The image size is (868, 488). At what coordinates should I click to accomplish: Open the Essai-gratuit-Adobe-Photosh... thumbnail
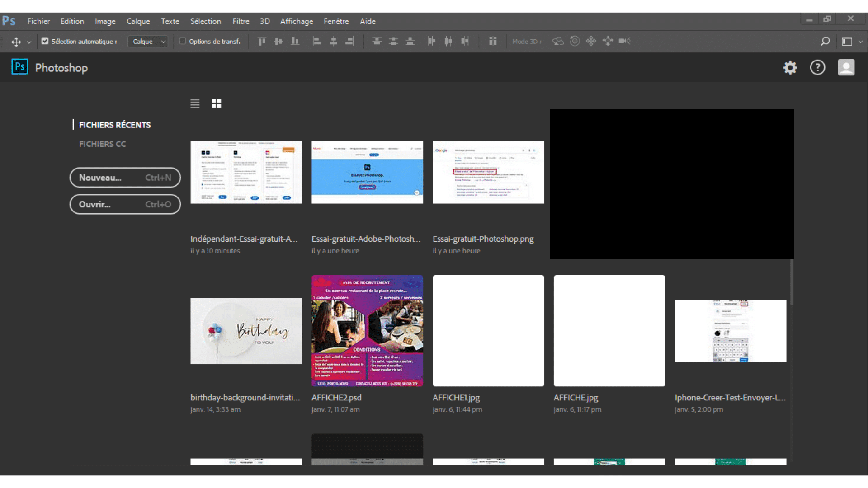[x=368, y=172]
